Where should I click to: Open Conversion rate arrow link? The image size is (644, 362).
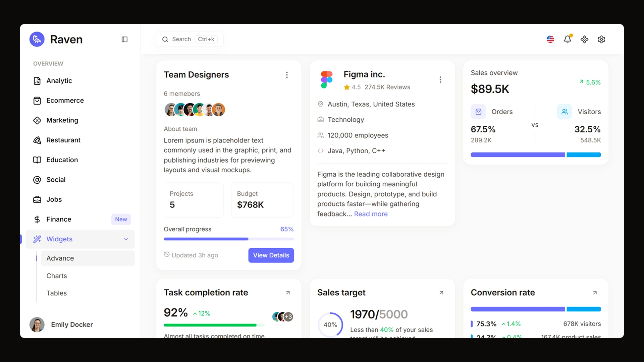tap(595, 293)
